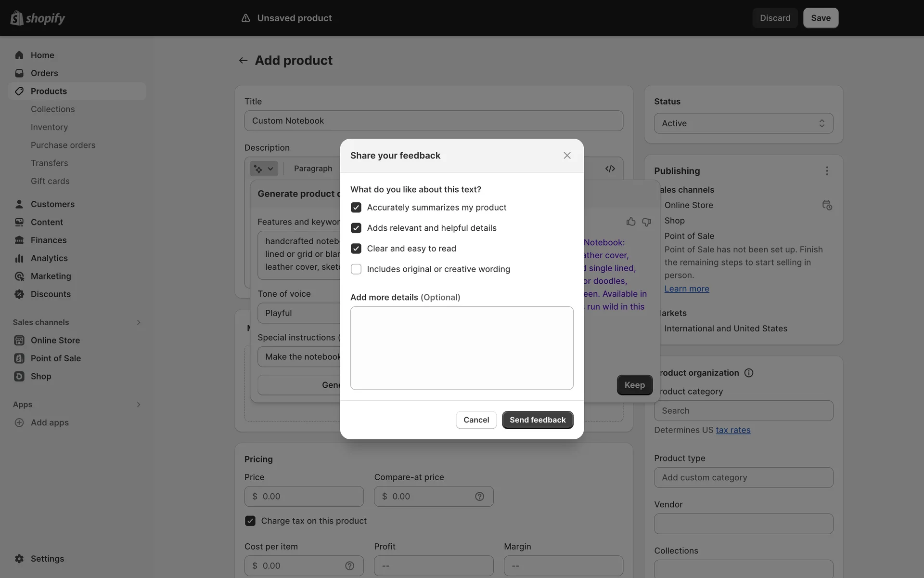
Task: Click the Product organization info icon
Action: 749,373
